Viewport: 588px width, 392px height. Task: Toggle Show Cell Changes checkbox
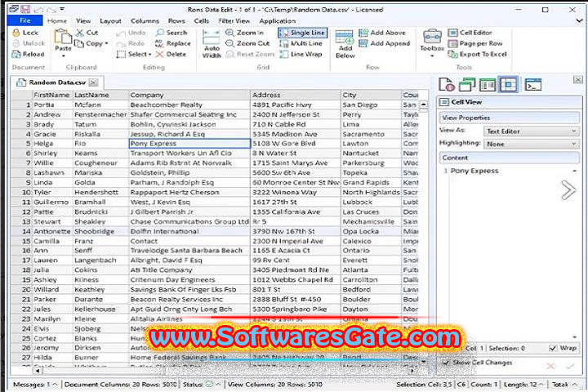tap(446, 363)
